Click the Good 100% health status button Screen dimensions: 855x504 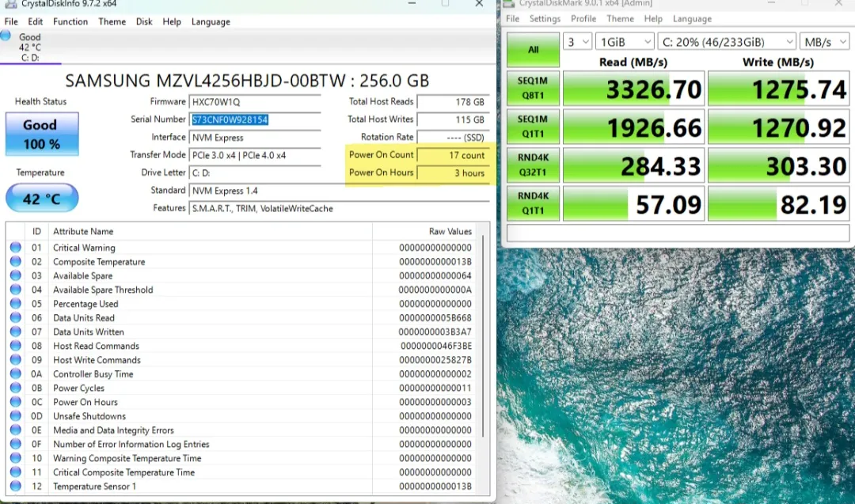(42, 135)
